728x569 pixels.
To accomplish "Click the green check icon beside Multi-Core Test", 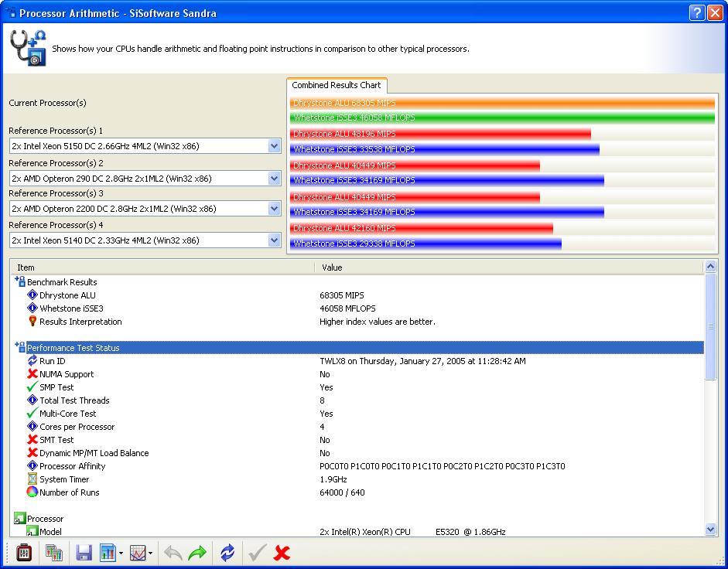I will pos(32,413).
